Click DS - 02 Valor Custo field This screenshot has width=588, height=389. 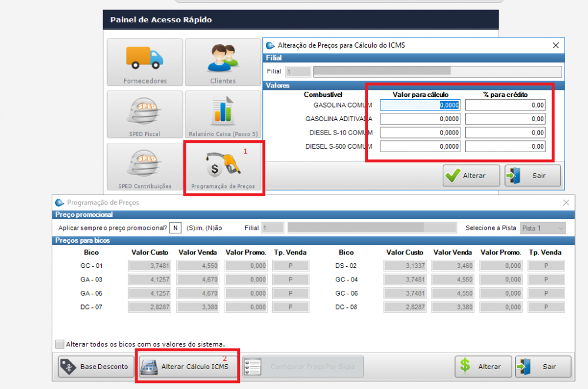pos(405,266)
